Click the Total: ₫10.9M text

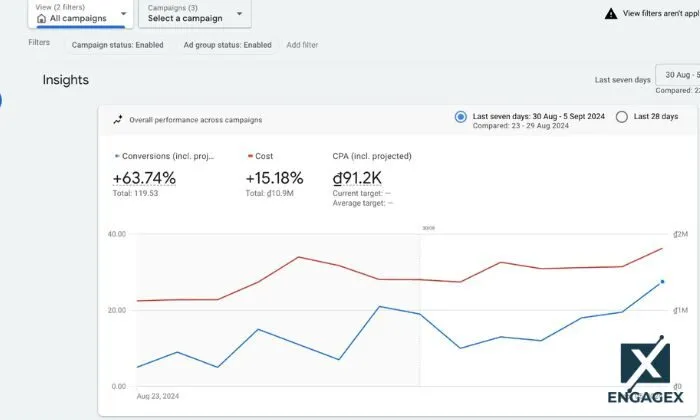click(x=269, y=193)
